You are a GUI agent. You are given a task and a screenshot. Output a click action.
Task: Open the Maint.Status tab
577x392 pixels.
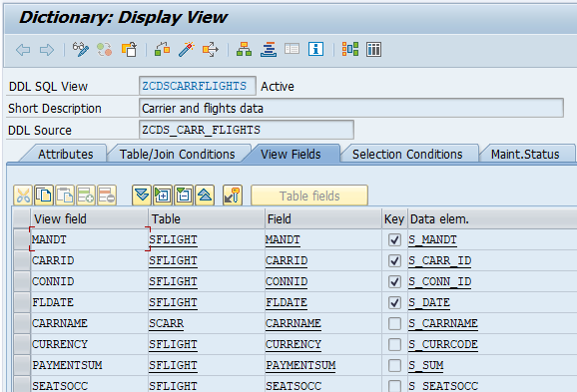(x=525, y=154)
